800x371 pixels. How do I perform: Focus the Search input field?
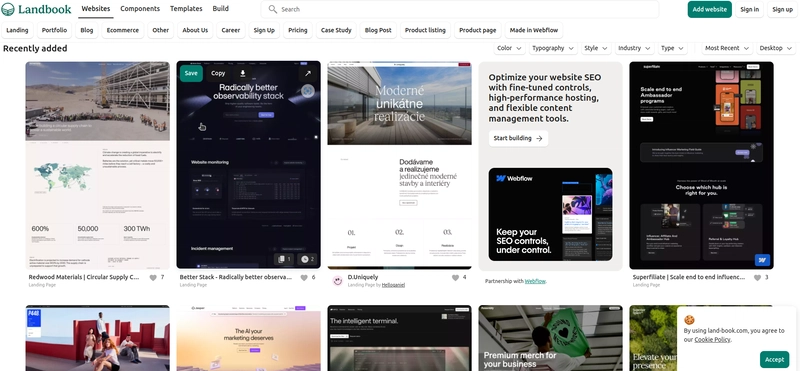pos(459,9)
